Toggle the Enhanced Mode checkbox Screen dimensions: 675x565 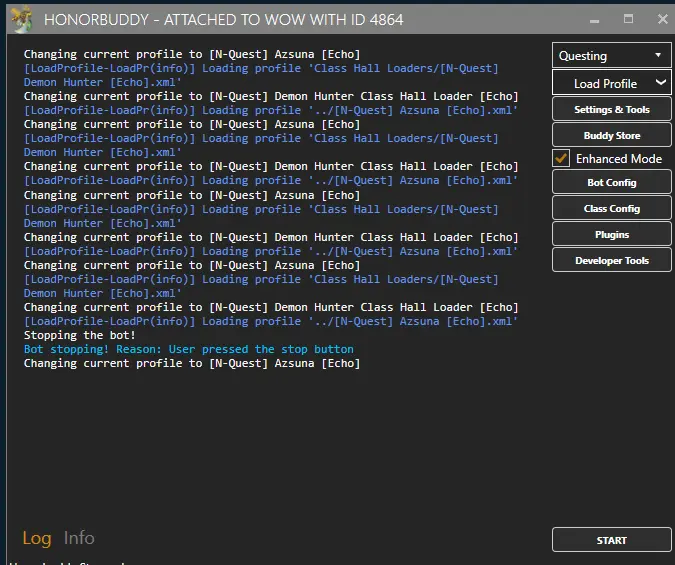[561, 158]
